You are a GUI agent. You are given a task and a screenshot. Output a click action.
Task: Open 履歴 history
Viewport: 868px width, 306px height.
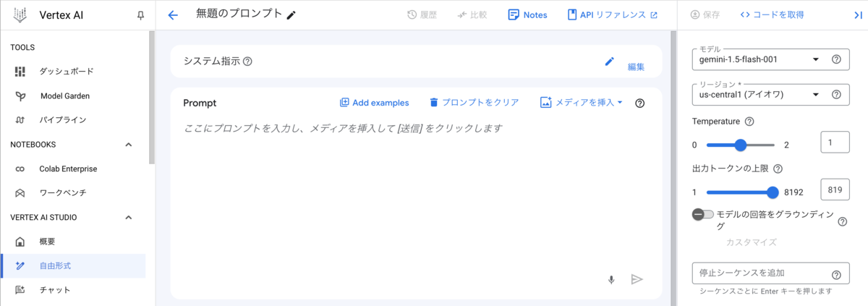coord(422,14)
